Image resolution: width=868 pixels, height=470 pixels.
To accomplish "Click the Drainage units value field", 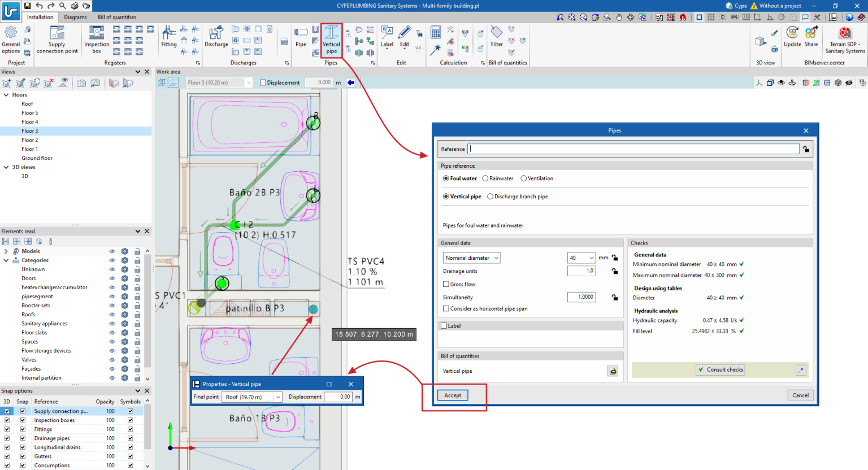I will (x=581, y=271).
